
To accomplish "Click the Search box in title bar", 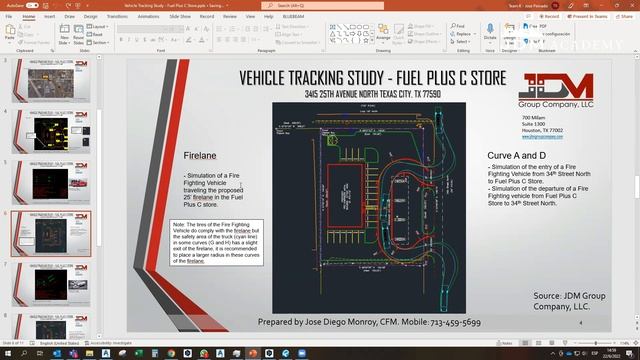I will coord(322,6).
